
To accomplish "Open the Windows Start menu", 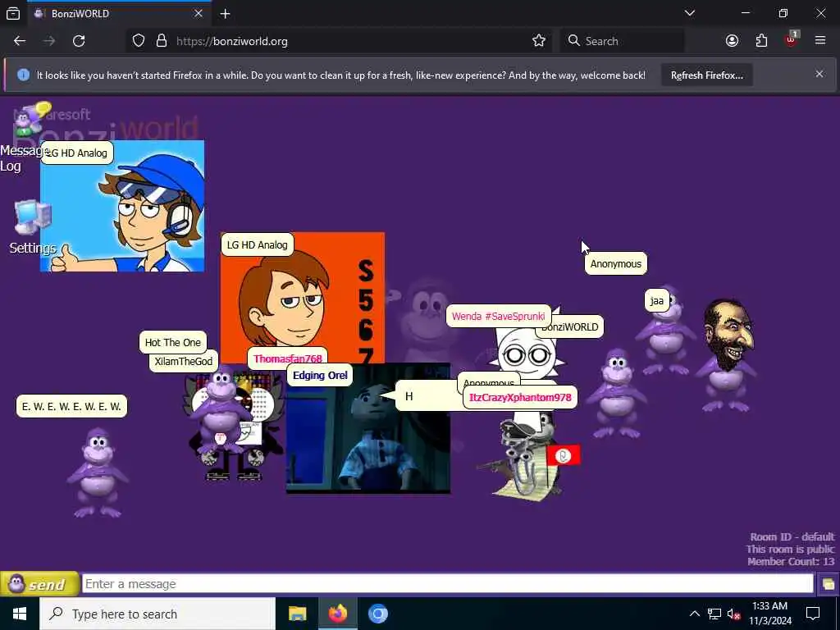I will (20, 614).
